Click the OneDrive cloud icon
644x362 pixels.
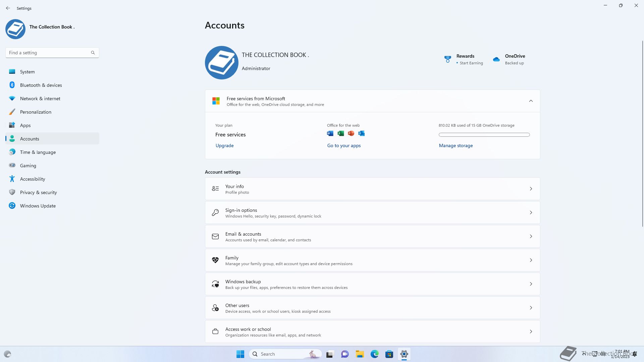coord(496,59)
